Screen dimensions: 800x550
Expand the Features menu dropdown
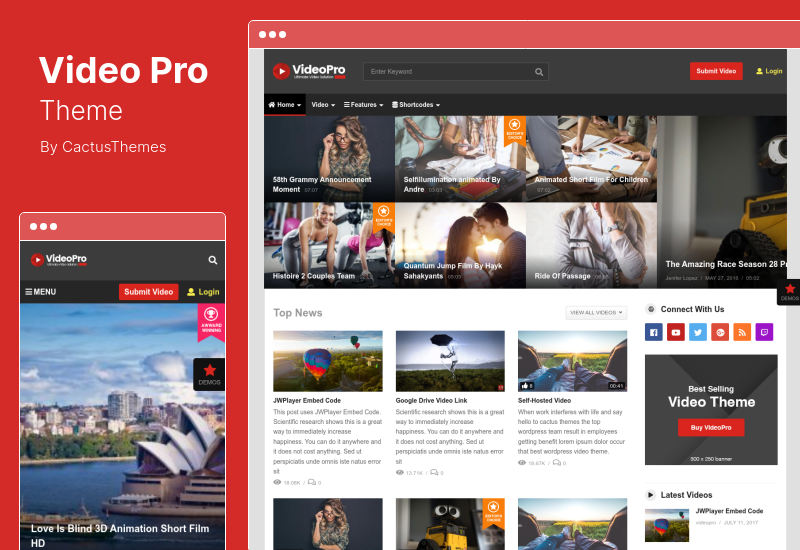(363, 105)
